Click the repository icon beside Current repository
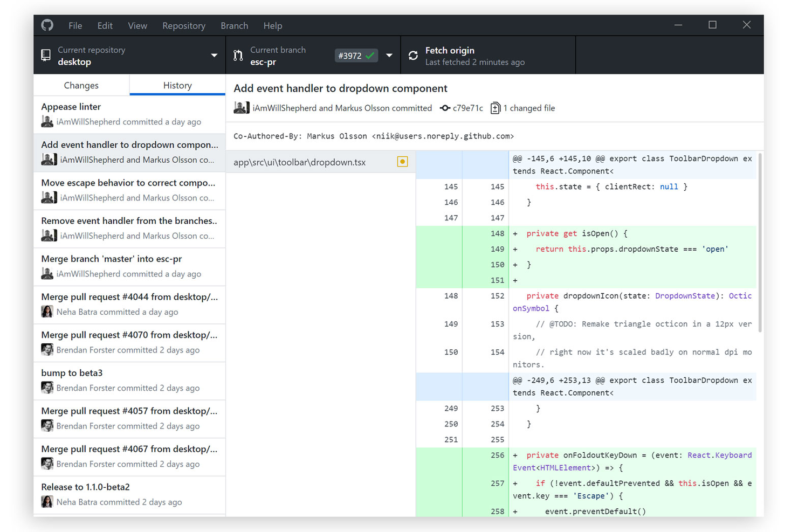Viewport: 798px width, 532px height. pyautogui.click(x=46, y=55)
